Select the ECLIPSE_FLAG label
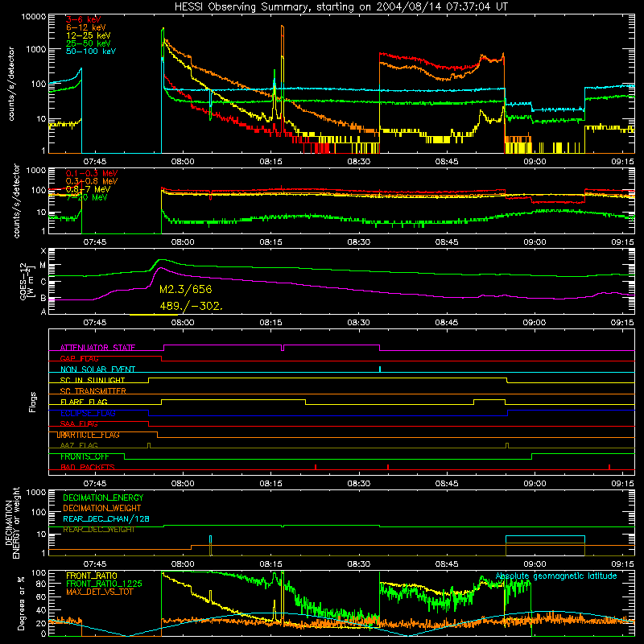The height and width of the screenshot is (644, 644). coord(88,413)
